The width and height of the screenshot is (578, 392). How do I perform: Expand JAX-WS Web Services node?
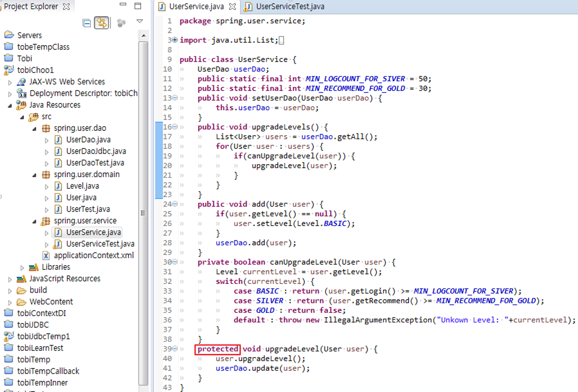(10, 82)
